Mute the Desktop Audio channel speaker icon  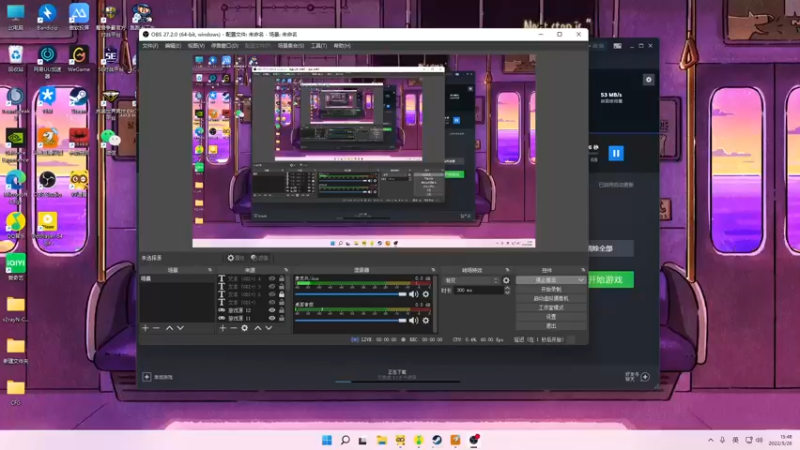coord(413,320)
